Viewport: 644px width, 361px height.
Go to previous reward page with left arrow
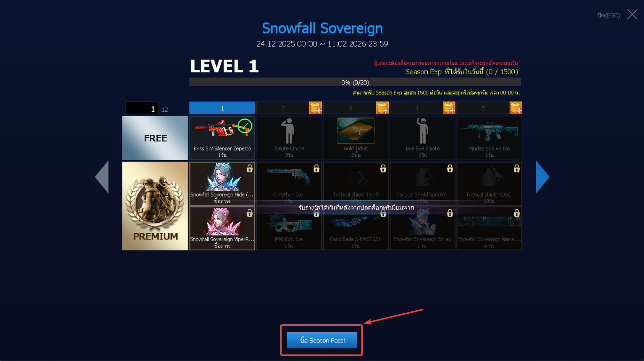102,177
